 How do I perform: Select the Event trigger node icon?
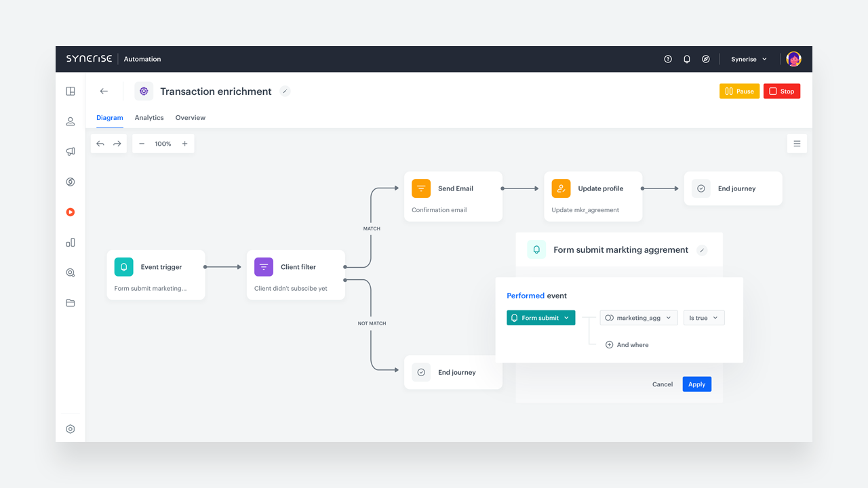coord(124,267)
